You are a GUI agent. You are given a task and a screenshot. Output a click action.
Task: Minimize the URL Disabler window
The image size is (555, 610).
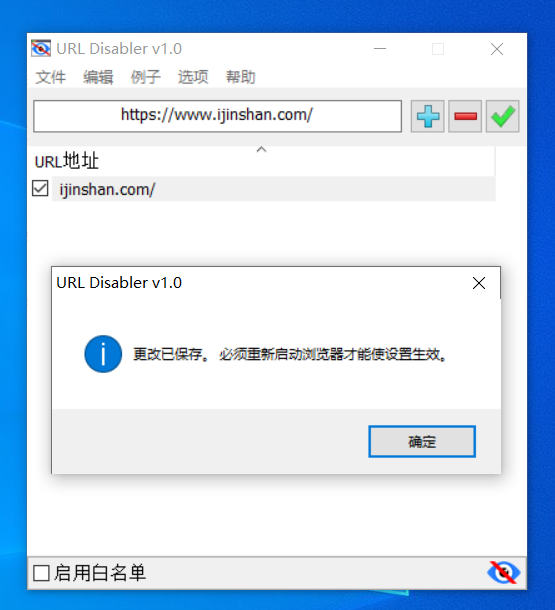(x=380, y=49)
